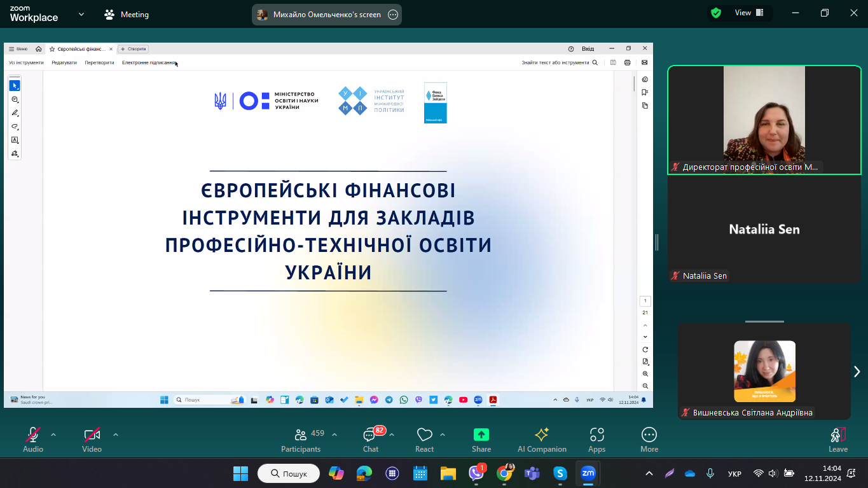Open the Zoom Workplace dropdown arrow
This screenshot has height=488, width=868.
(x=81, y=14)
